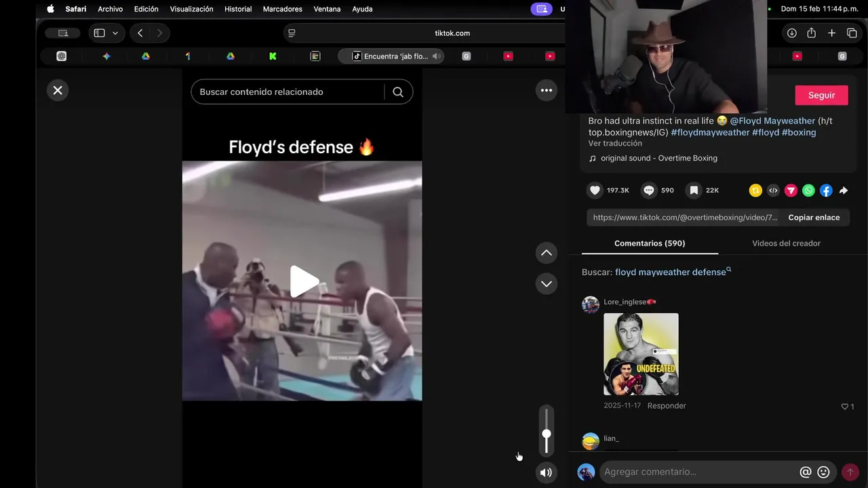Go to next video with down arrow
868x488 pixels.
pos(547,283)
